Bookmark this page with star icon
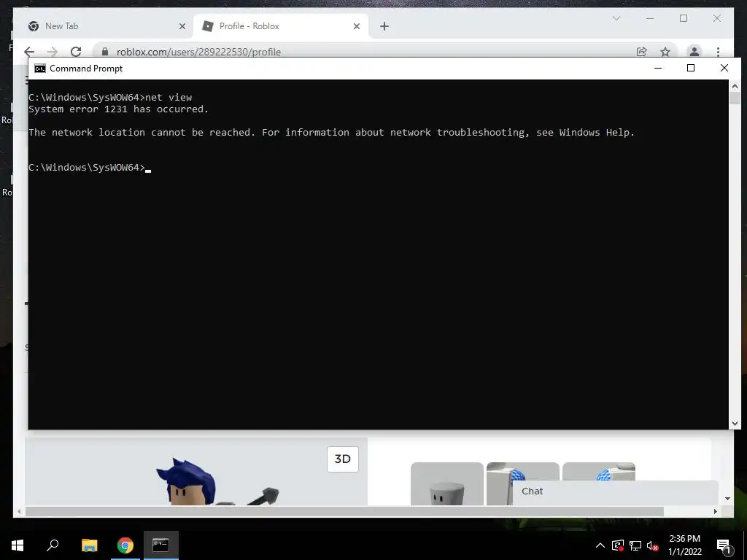Screen dimensions: 747x560 (x=665, y=52)
